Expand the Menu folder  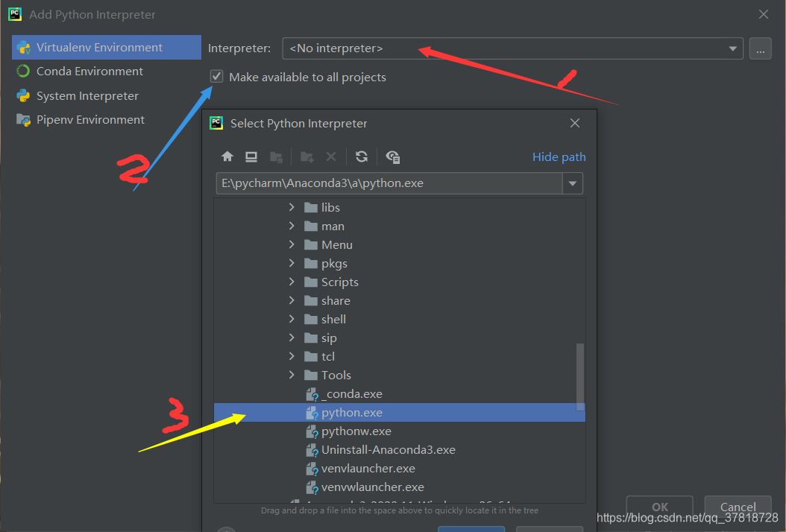(x=292, y=244)
